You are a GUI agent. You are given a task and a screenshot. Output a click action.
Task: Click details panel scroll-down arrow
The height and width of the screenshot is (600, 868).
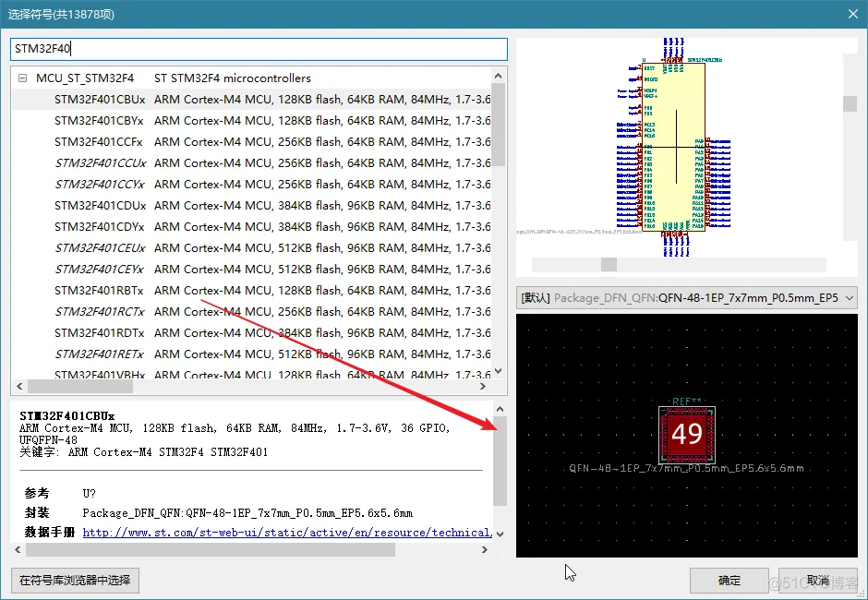[x=500, y=534]
